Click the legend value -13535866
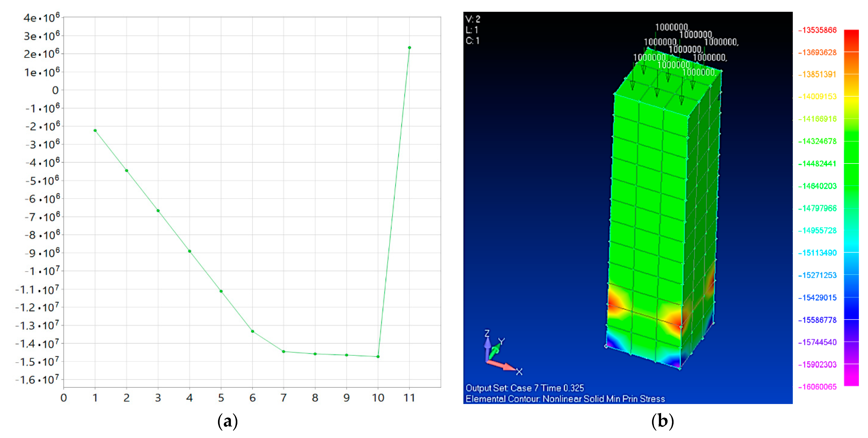The image size is (868, 438). [817, 30]
